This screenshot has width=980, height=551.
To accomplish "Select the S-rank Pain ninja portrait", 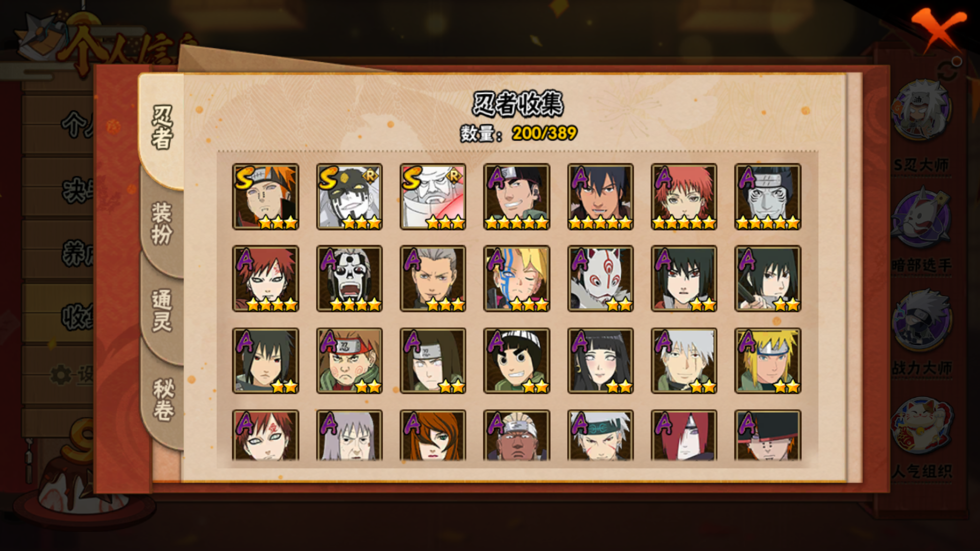I will click(x=265, y=196).
